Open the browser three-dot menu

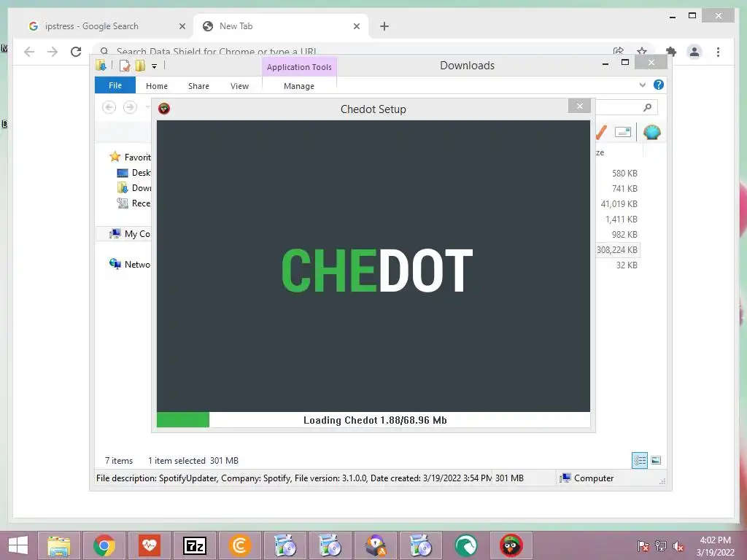coord(718,52)
